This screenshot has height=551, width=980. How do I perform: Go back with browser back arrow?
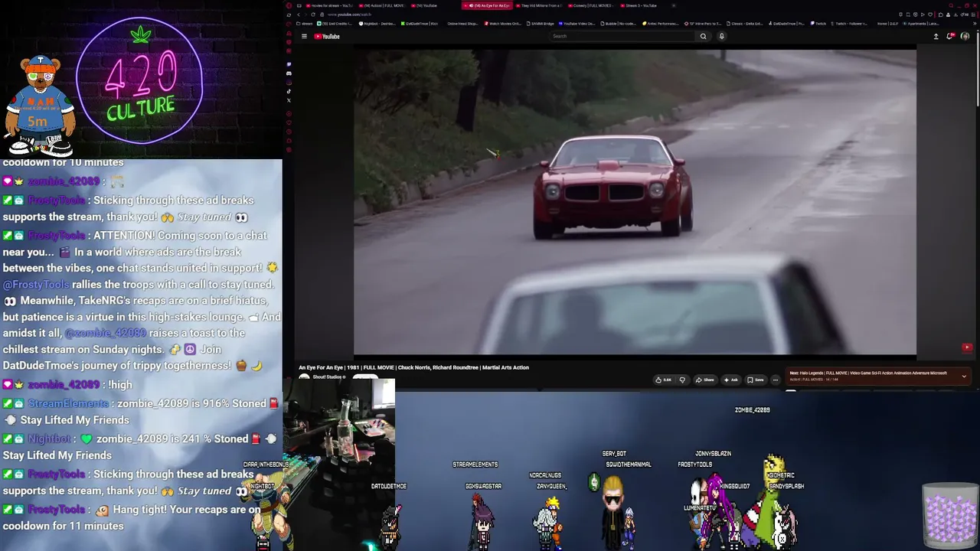[x=299, y=15]
